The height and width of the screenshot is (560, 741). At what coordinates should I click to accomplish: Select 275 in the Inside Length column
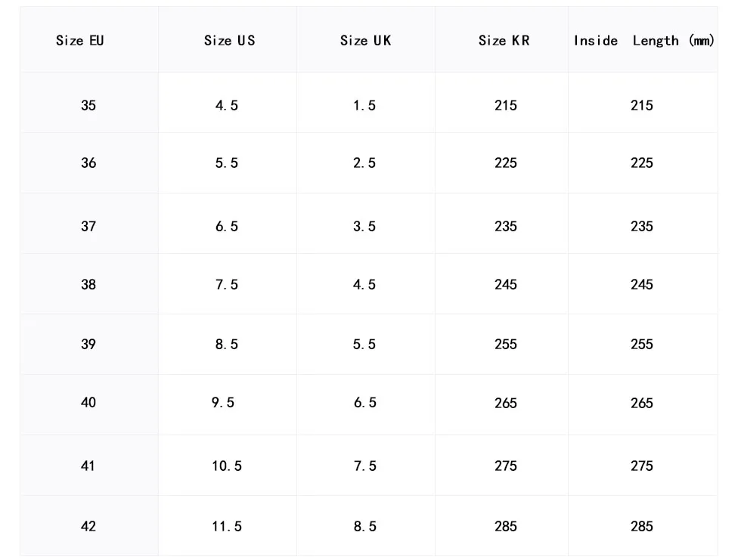tap(641, 466)
